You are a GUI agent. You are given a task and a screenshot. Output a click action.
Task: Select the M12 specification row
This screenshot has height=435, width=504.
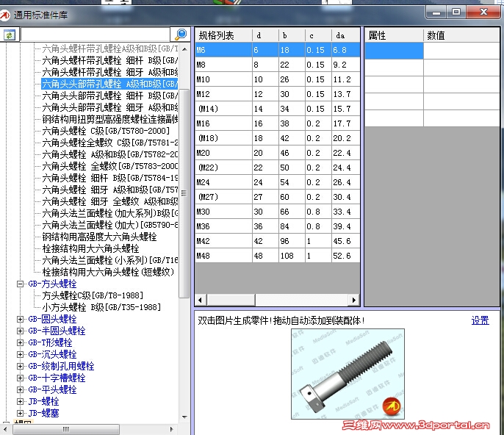(278, 94)
